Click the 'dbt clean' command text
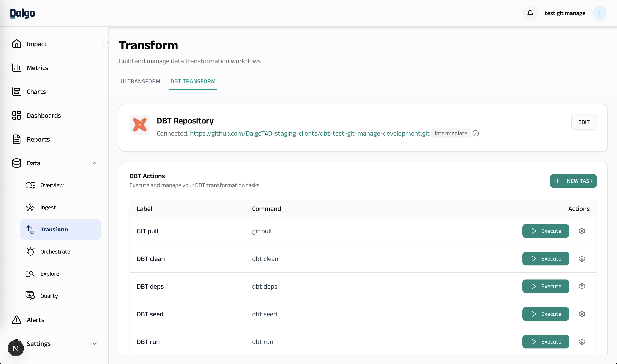The image size is (617, 364). pyautogui.click(x=265, y=259)
